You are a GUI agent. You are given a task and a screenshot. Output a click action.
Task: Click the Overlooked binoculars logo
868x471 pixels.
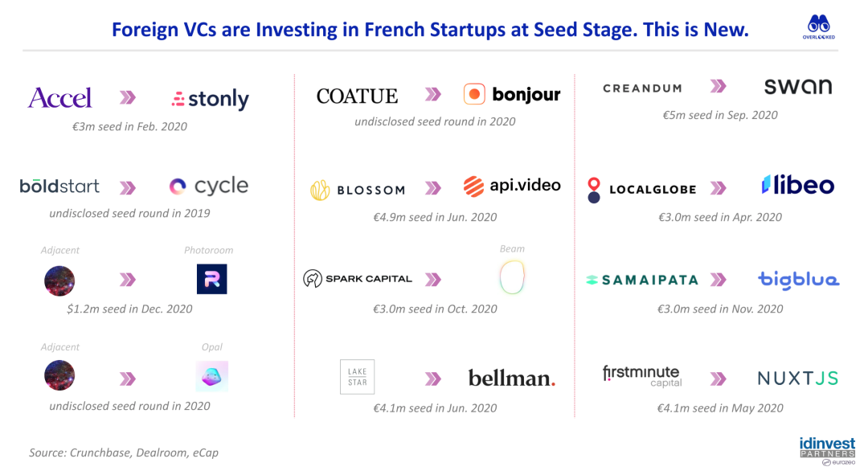coord(819,27)
